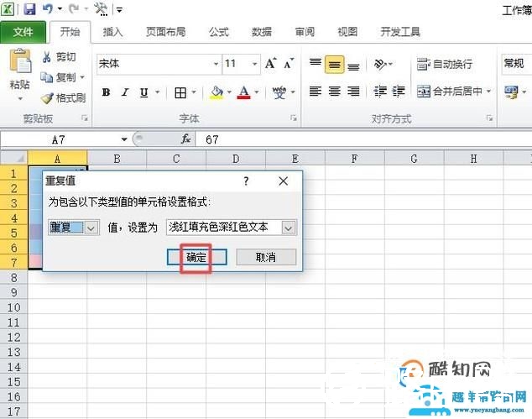Open the Excel application icon menu
This screenshot has width=532, height=419.
pyautogui.click(x=8, y=9)
